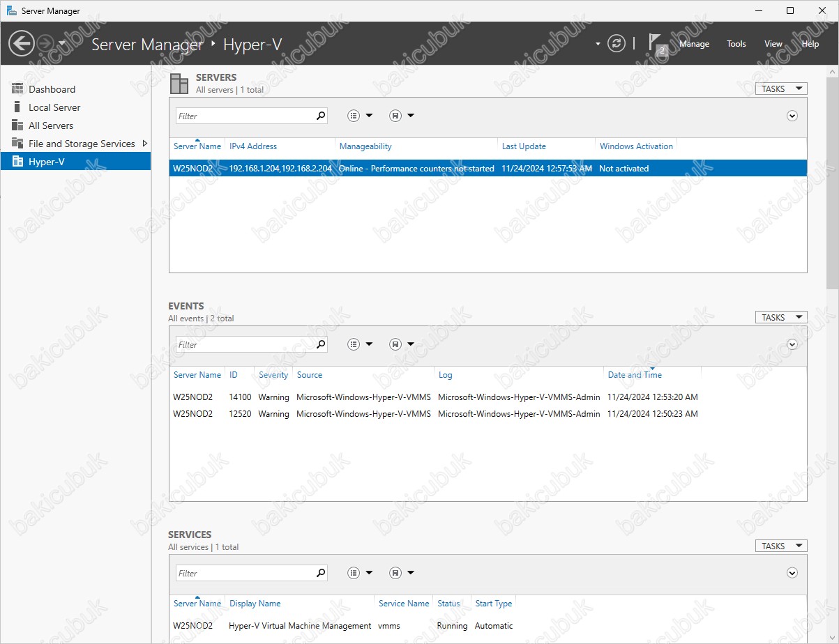The width and height of the screenshot is (839, 644).
Task: Click the Servers filter search icon
Action: coord(321,116)
